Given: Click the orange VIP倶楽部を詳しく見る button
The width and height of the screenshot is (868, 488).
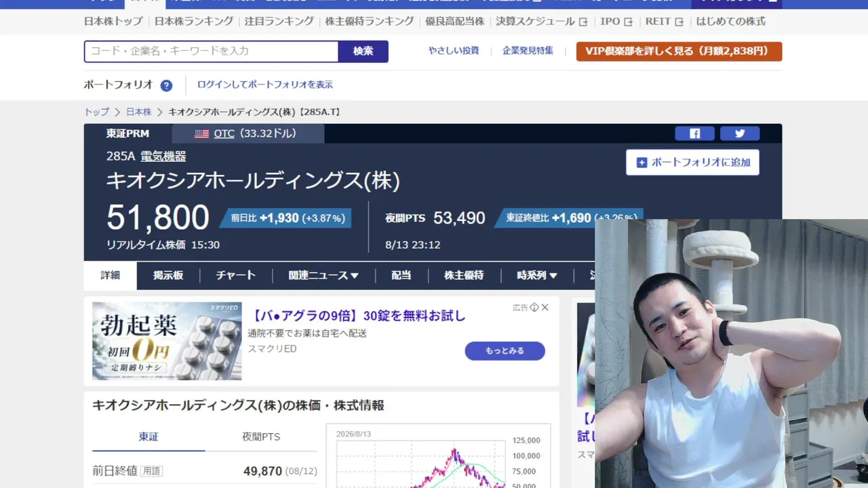Looking at the screenshot, I should point(679,52).
